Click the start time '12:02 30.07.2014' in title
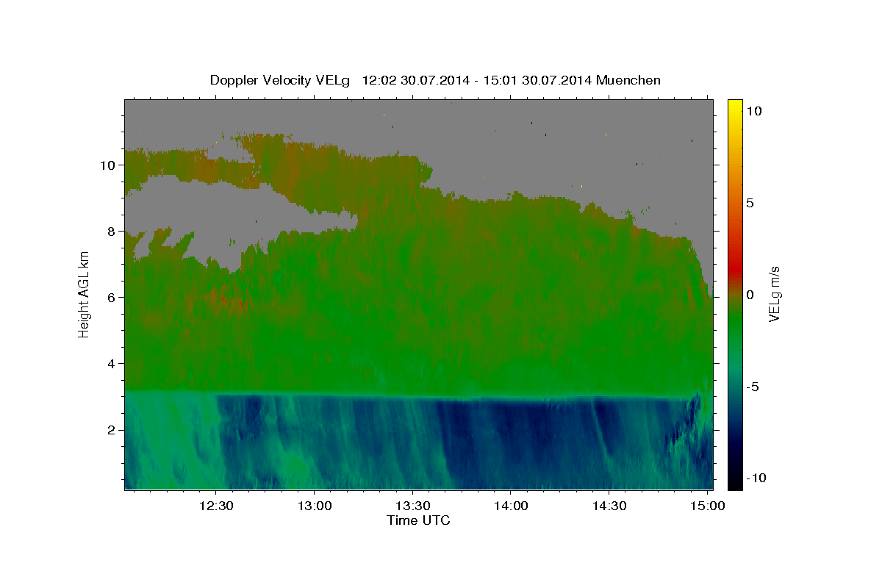Viewport: 882px width, 588px height. coord(415,80)
